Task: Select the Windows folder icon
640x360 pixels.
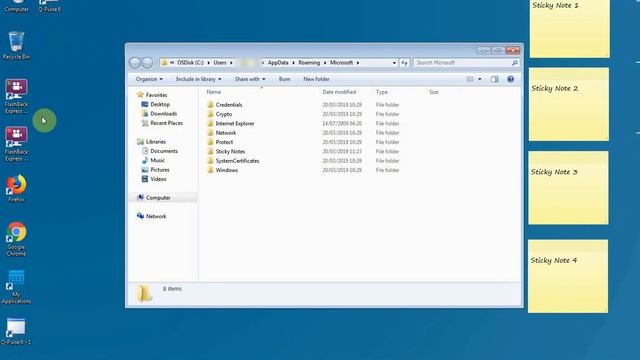Action: 210,170
